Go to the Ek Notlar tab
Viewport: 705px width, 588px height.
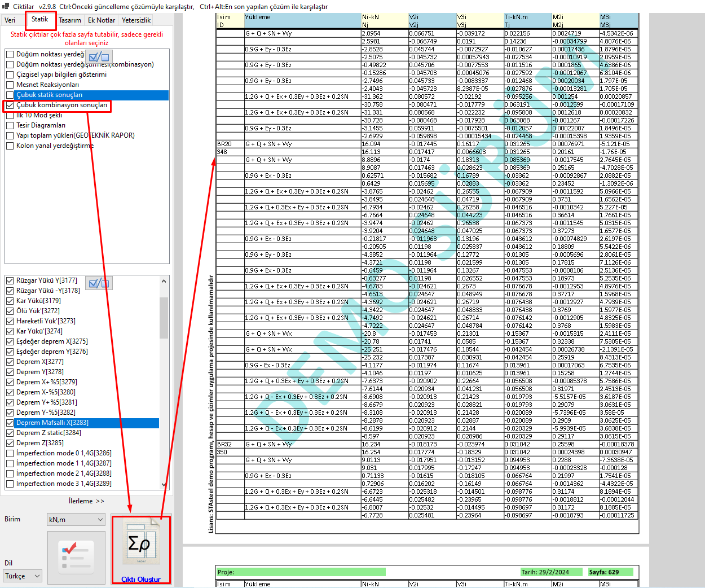[x=102, y=20]
